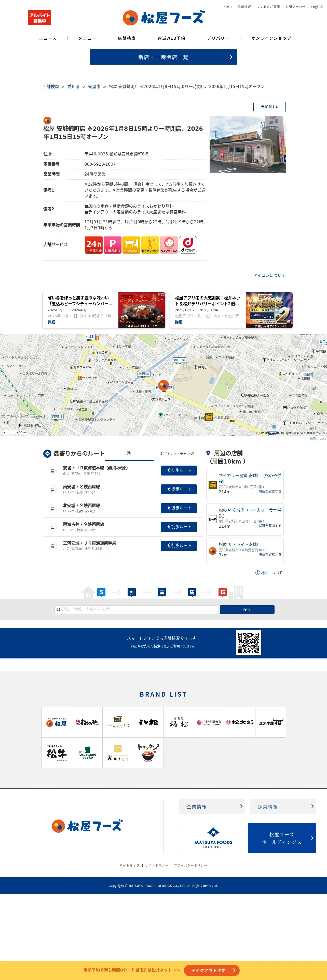Open the ステーキ屋松 brand logo tile
327x980 pixels.
[271, 722]
